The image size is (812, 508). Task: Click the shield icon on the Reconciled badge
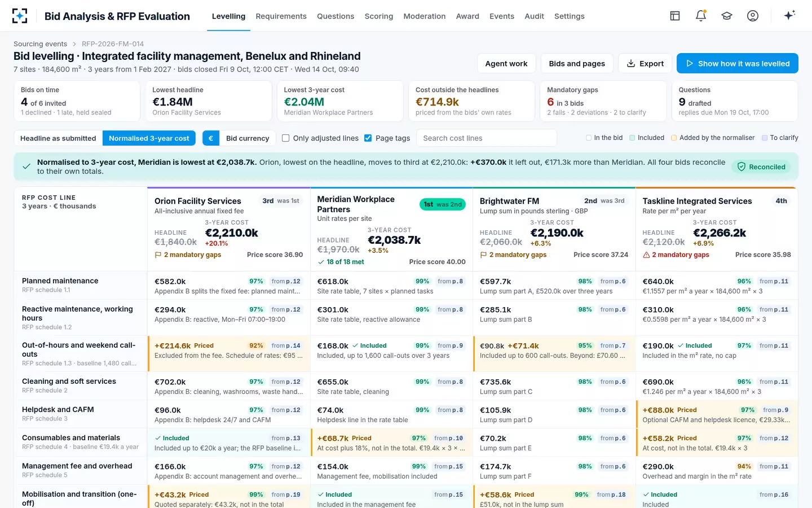click(742, 167)
